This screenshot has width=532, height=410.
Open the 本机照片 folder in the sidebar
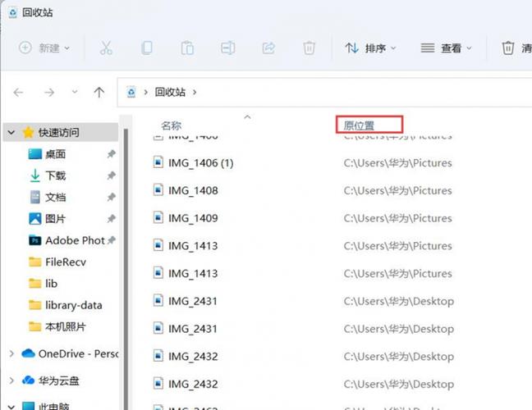coord(66,326)
